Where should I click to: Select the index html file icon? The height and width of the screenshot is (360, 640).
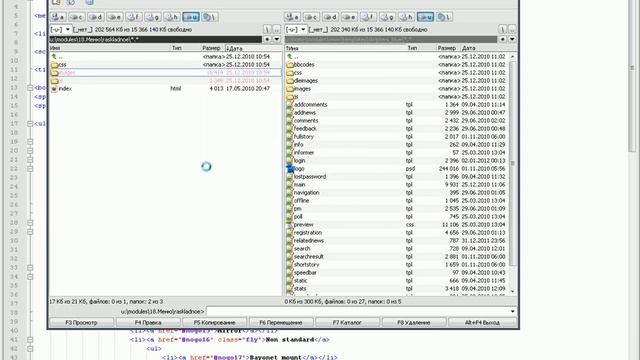(54, 89)
